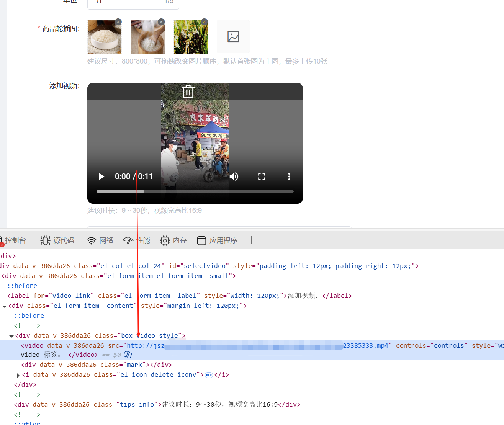Switch to the 应用程序 devtools tab
This screenshot has height=425, width=504.
[217, 240]
